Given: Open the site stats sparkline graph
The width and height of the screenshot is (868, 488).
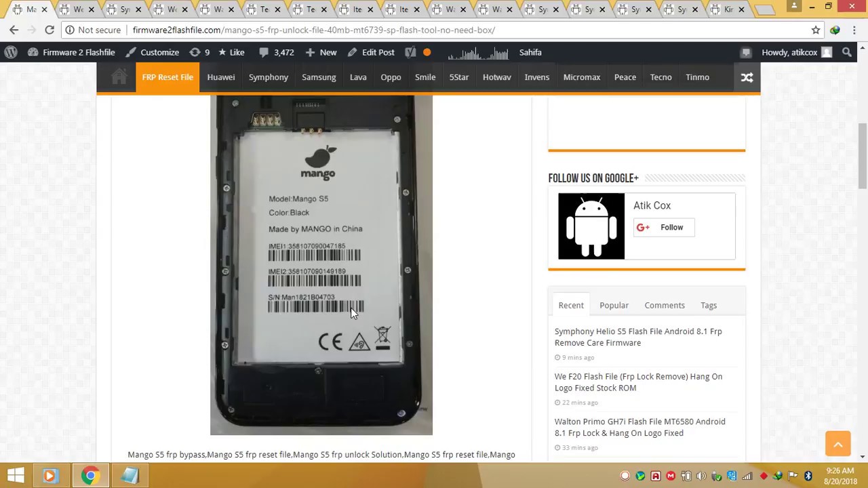Looking at the screenshot, I should coord(477,53).
